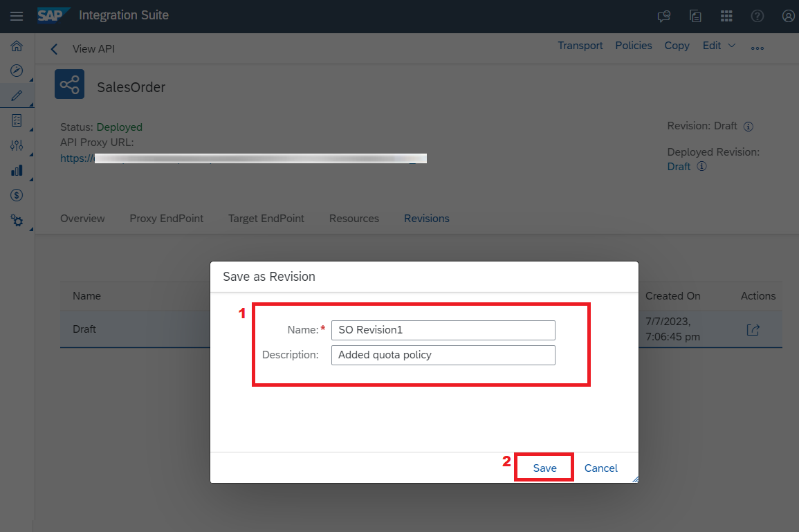Viewport: 799px width, 532px height.
Task: Open the Design pencil icon in sidebar
Action: pos(17,95)
